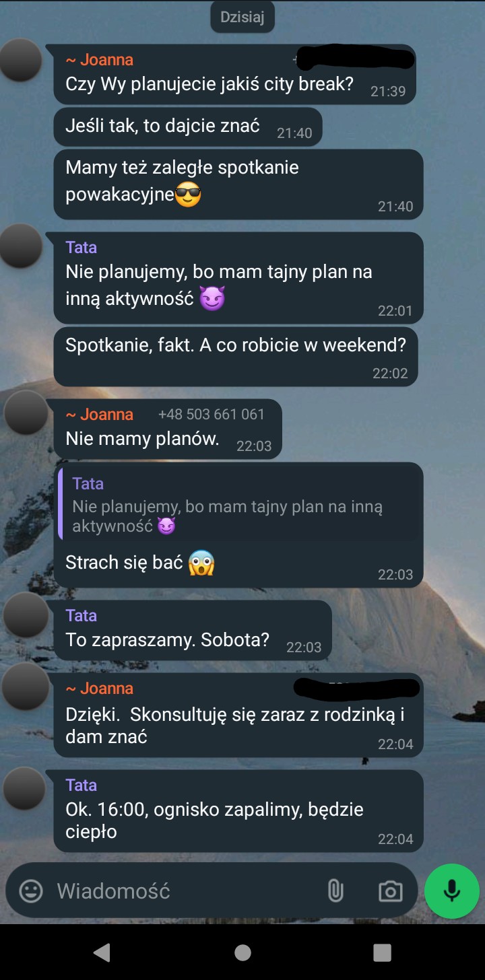Tap the microphone voice message button
Screen dimensions: 485x980
click(451, 891)
